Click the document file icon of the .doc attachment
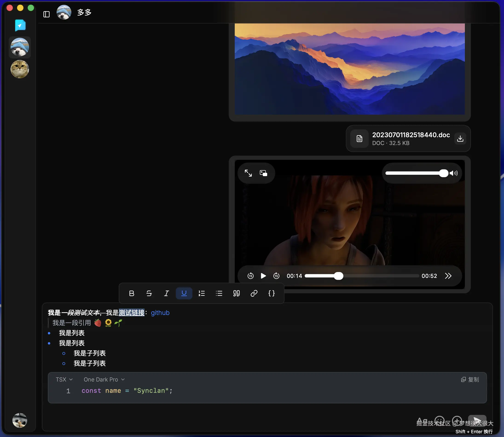The width and height of the screenshot is (504, 437). coord(359,139)
